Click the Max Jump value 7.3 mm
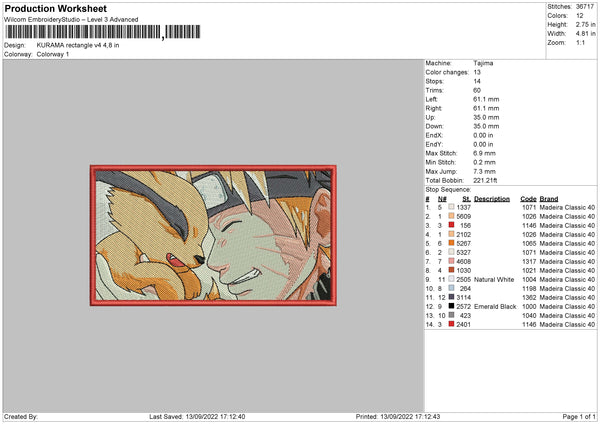The width and height of the screenshot is (600, 424). tap(484, 171)
